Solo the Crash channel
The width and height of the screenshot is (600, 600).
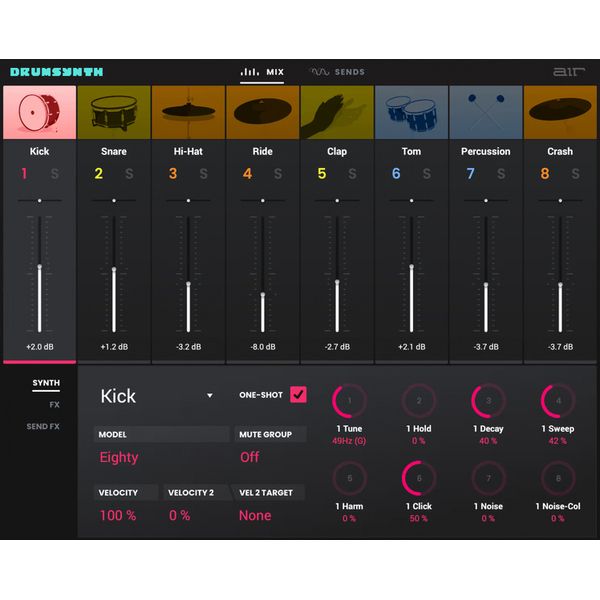pos(576,174)
